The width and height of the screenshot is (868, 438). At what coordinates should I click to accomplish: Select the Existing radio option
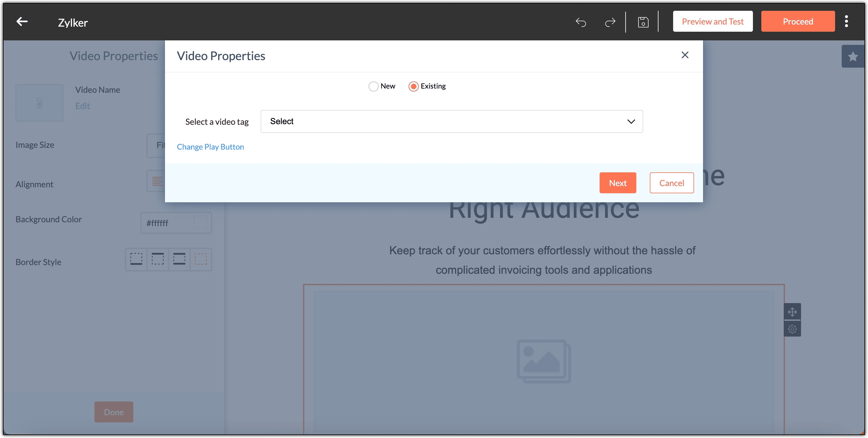tap(413, 86)
